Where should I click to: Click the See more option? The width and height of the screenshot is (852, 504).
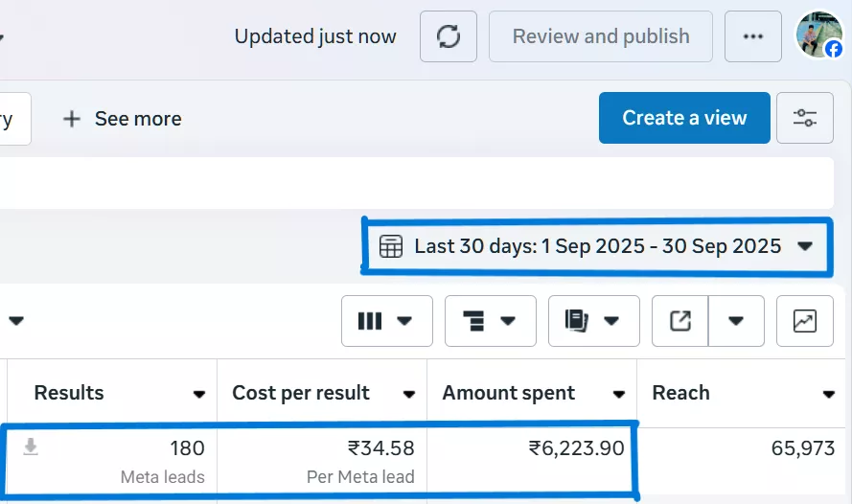click(x=122, y=119)
